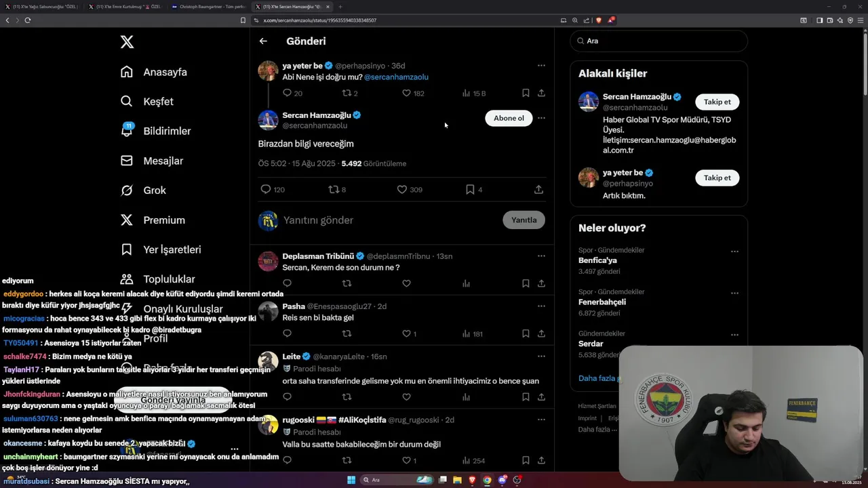Open File Explorer from taskbar
Viewport: 868px width, 488px height.
coord(458,480)
